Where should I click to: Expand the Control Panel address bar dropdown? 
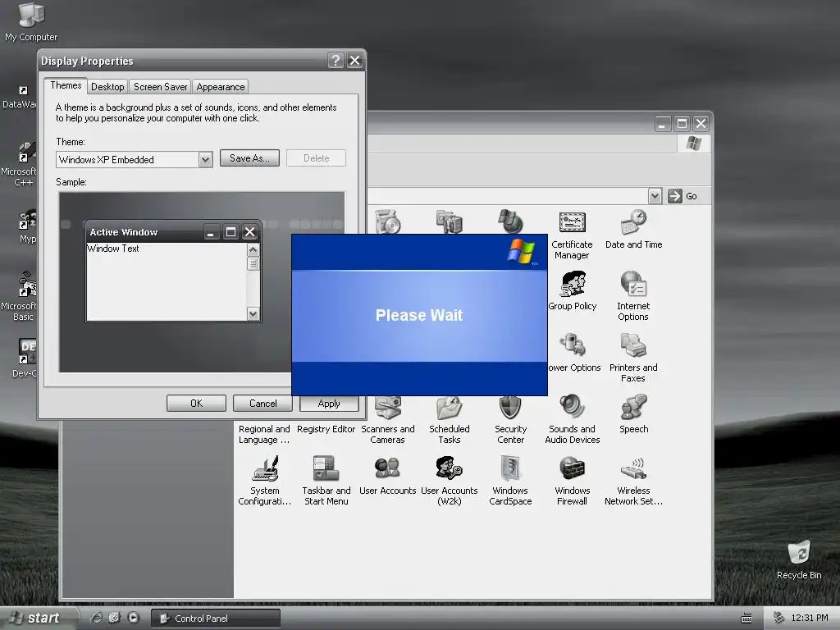coord(655,196)
